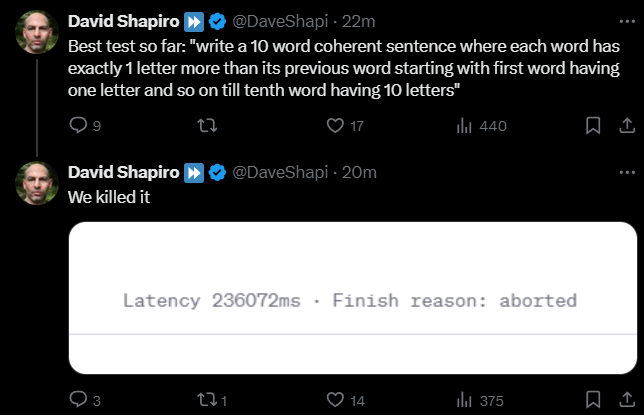Screen dimensions: 644x415
Task: Click David Shapiro's avatar on second tweet
Action: (x=37, y=183)
